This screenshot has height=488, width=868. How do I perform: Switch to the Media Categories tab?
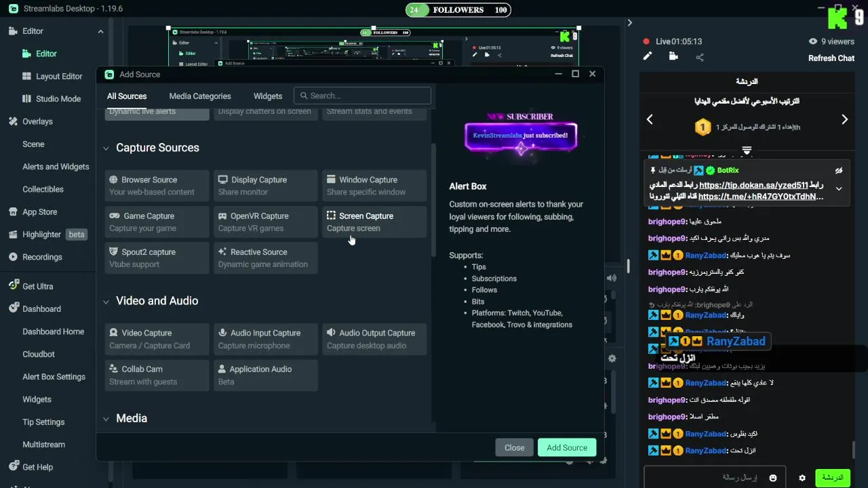200,96
